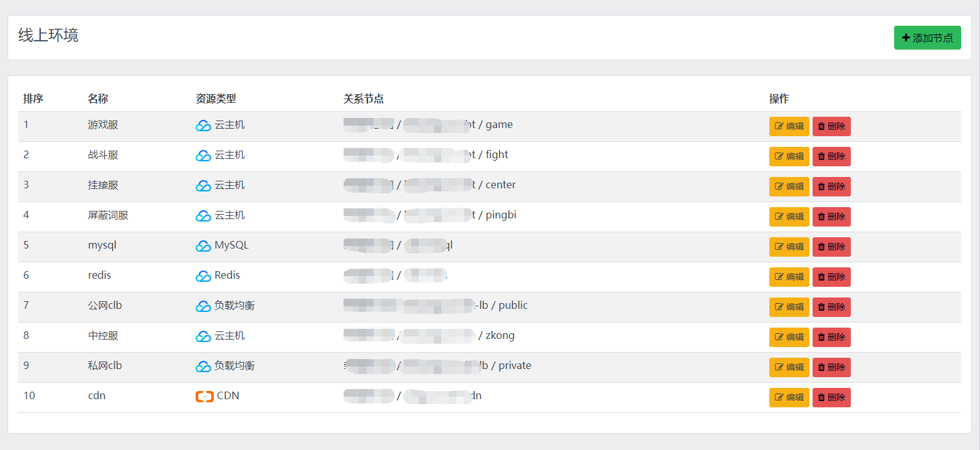Delete the 中控服 node
The height and width of the screenshot is (450, 980).
pos(831,337)
